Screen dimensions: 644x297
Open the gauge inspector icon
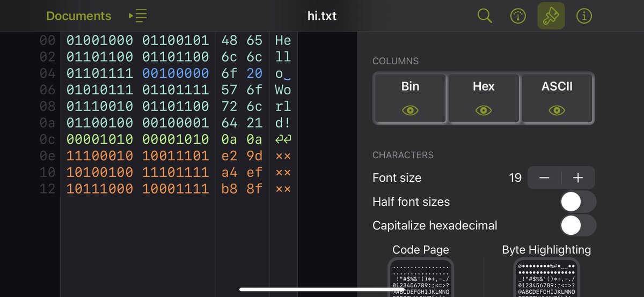[518, 16]
